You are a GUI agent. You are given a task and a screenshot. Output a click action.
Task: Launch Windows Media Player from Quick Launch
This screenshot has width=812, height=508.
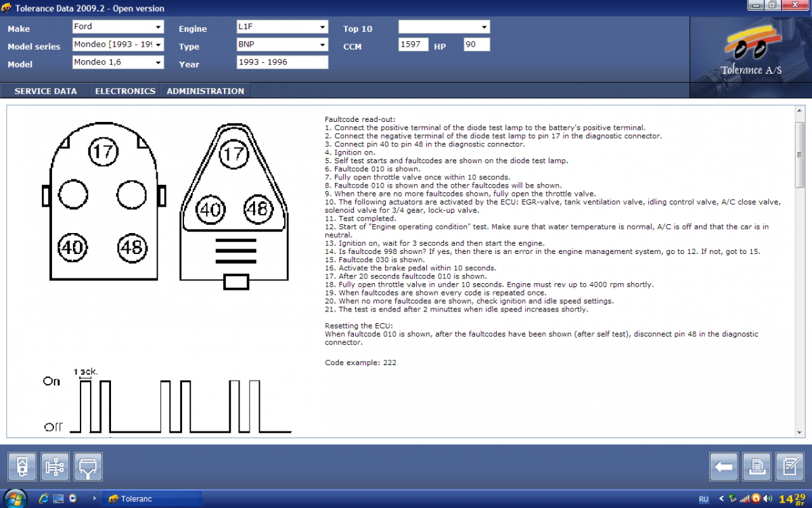(72, 499)
